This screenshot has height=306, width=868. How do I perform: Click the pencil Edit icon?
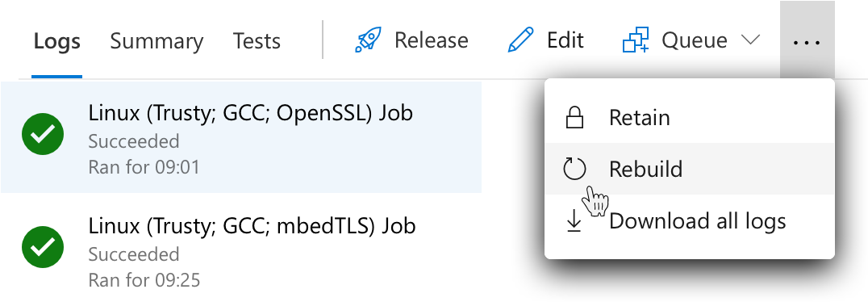tap(521, 40)
